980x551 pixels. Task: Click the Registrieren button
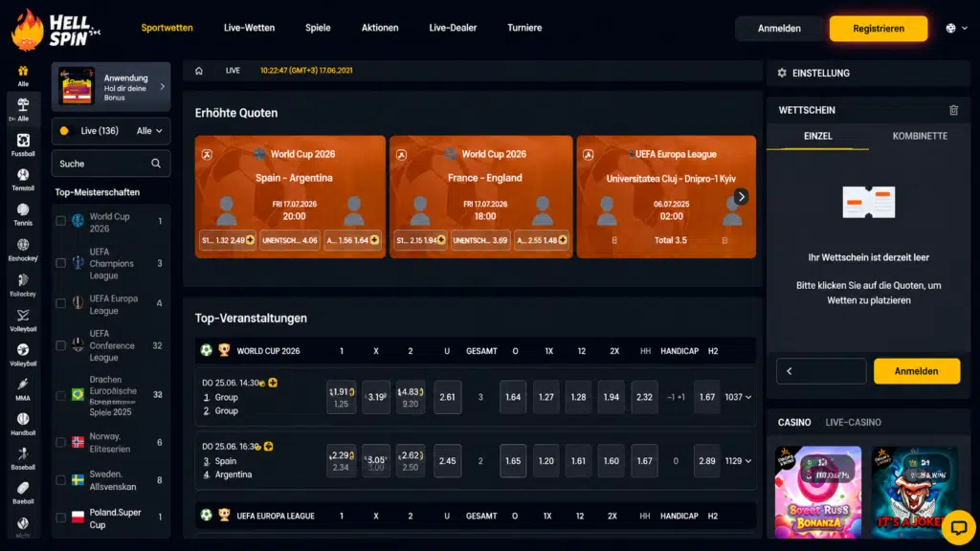point(879,28)
